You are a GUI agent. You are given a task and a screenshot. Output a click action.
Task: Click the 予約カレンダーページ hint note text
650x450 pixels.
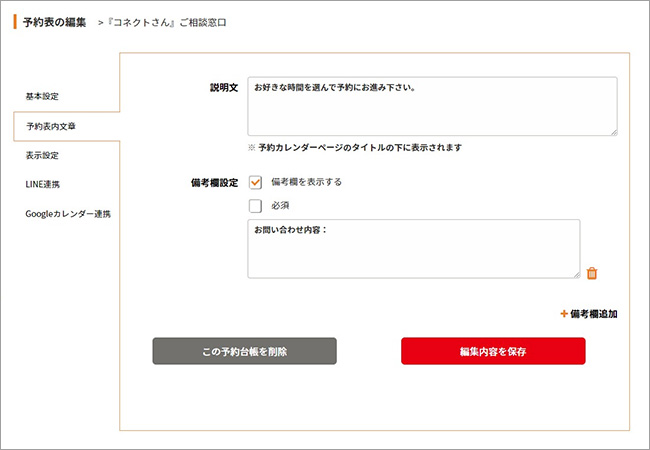click(x=355, y=148)
